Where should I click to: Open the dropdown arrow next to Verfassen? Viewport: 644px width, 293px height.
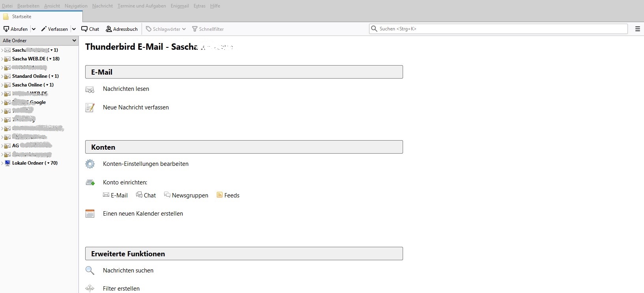[74, 29]
